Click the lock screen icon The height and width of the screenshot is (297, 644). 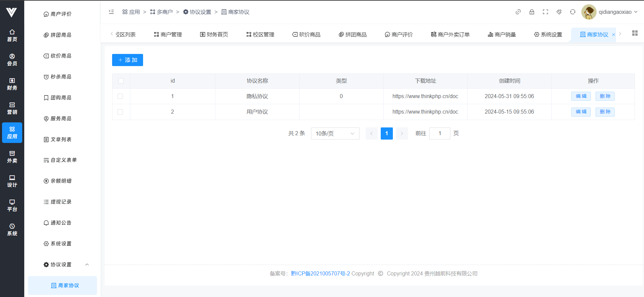tap(532, 12)
